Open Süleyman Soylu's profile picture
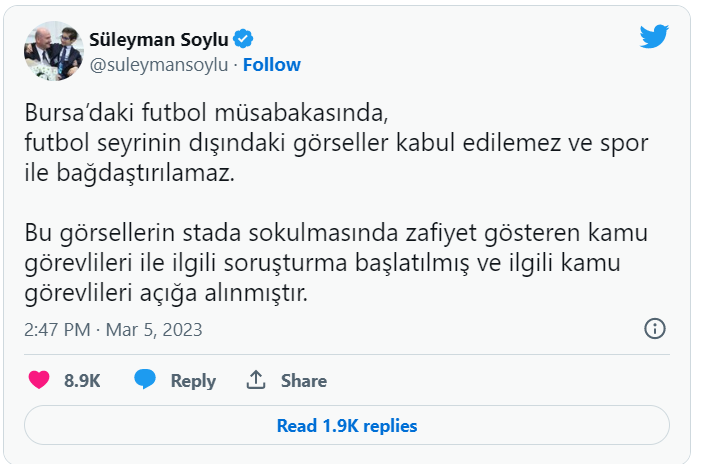The width and height of the screenshot is (702, 464). point(52,51)
